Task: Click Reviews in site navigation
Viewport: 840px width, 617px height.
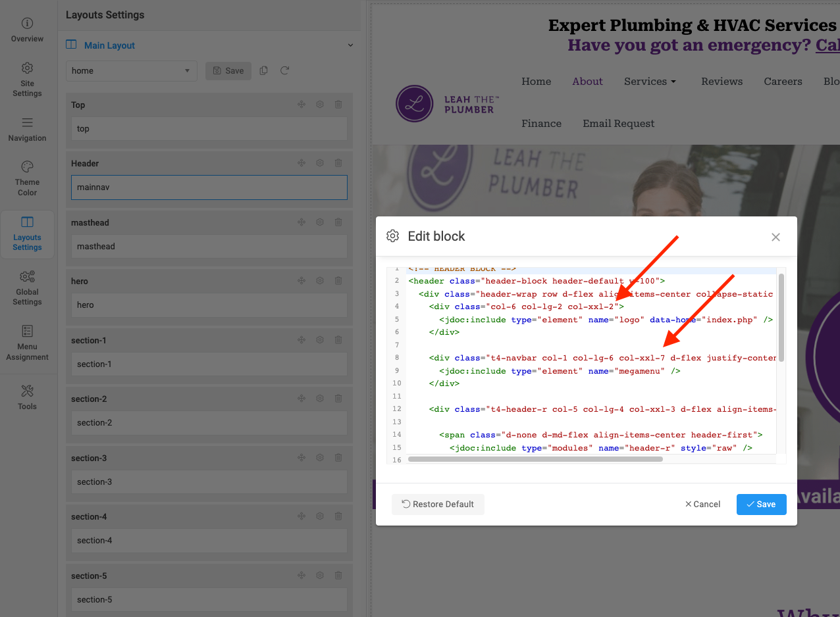Action: point(722,82)
